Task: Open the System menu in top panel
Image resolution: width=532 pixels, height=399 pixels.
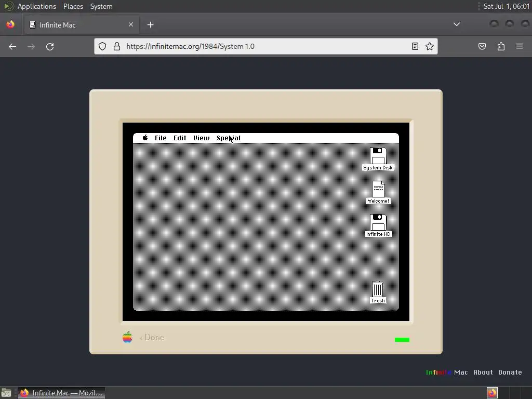Action: [101, 6]
